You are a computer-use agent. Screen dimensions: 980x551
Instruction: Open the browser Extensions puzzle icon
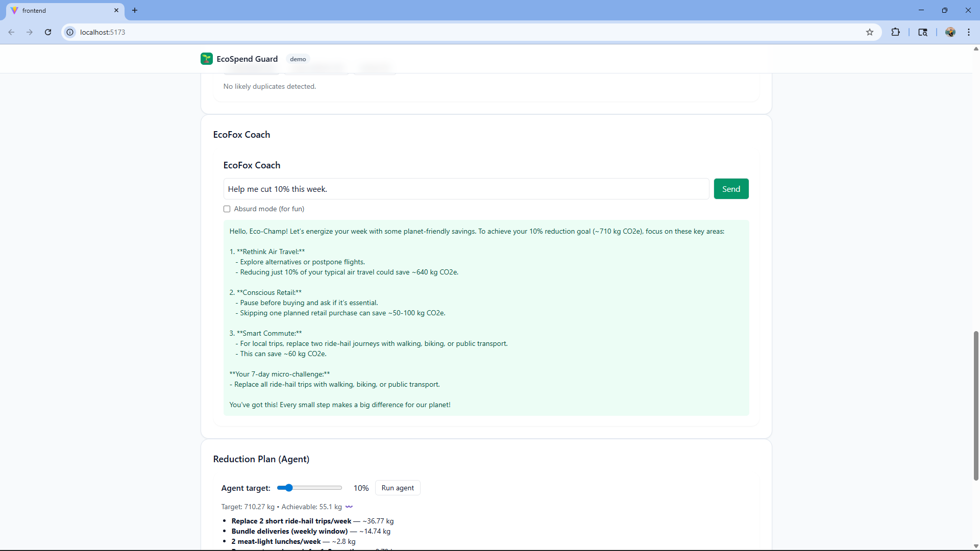pyautogui.click(x=895, y=32)
